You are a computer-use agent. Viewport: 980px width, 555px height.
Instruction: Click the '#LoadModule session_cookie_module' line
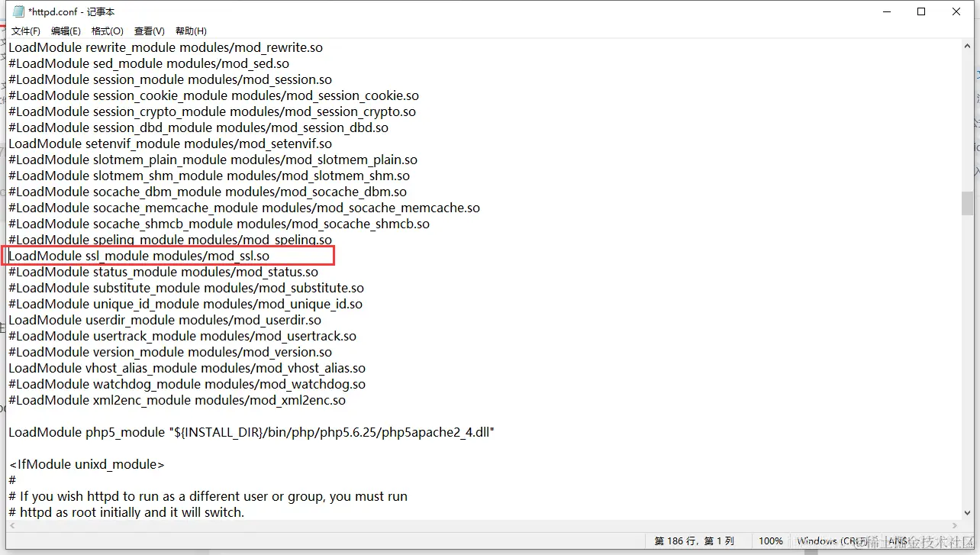214,95
